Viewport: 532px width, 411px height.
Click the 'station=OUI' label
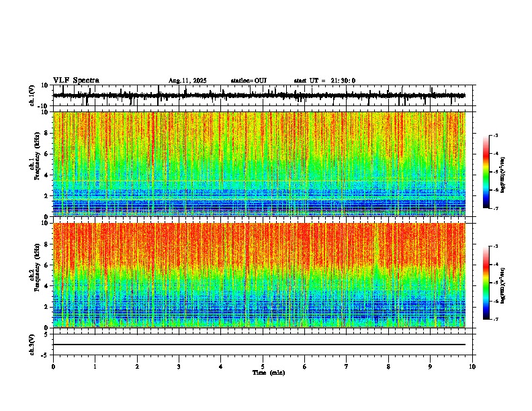coord(249,81)
